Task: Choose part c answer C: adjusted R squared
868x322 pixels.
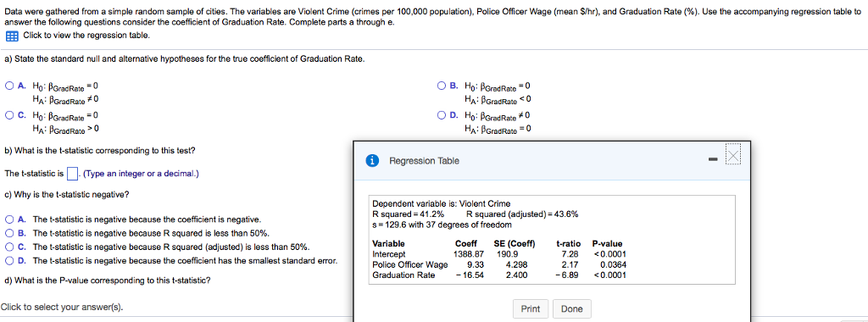Action: point(10,247)
